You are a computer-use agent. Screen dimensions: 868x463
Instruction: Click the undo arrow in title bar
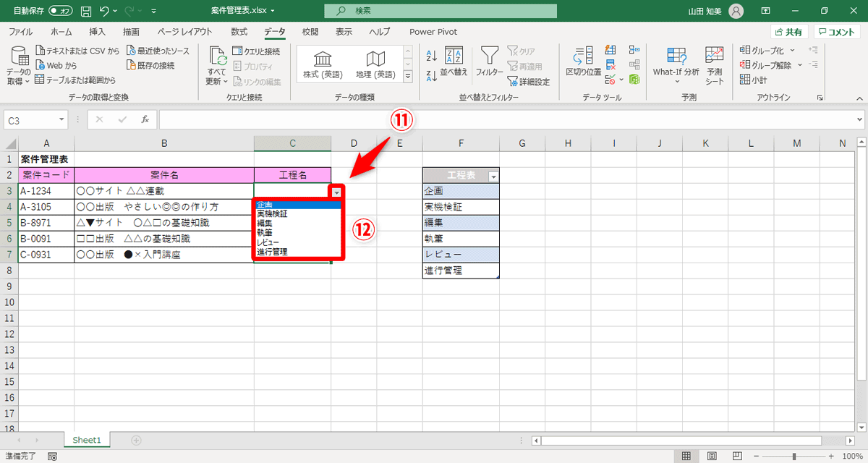point(105,12)
